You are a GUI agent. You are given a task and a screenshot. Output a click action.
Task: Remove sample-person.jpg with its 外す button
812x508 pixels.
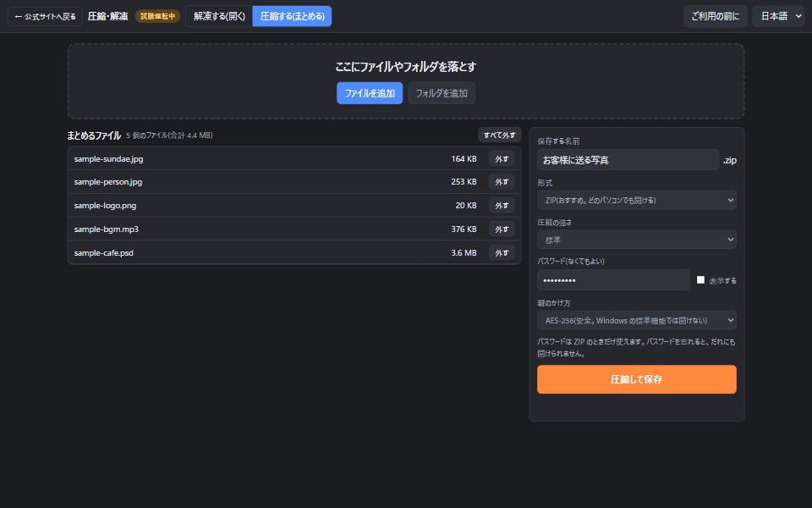click(502, 182)
